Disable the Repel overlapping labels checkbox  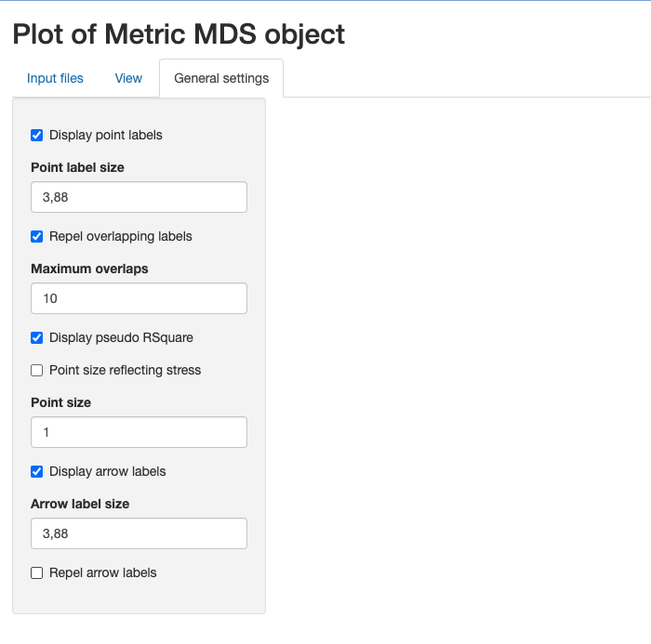(36, 237)
